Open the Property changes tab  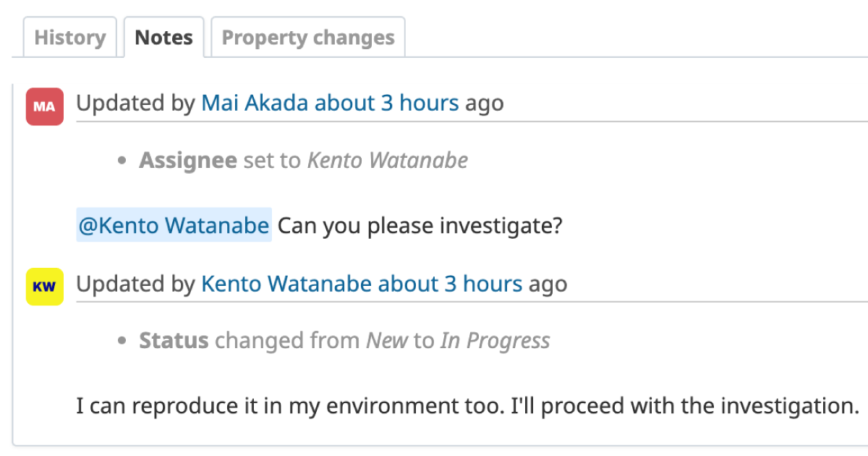(308, 38)
